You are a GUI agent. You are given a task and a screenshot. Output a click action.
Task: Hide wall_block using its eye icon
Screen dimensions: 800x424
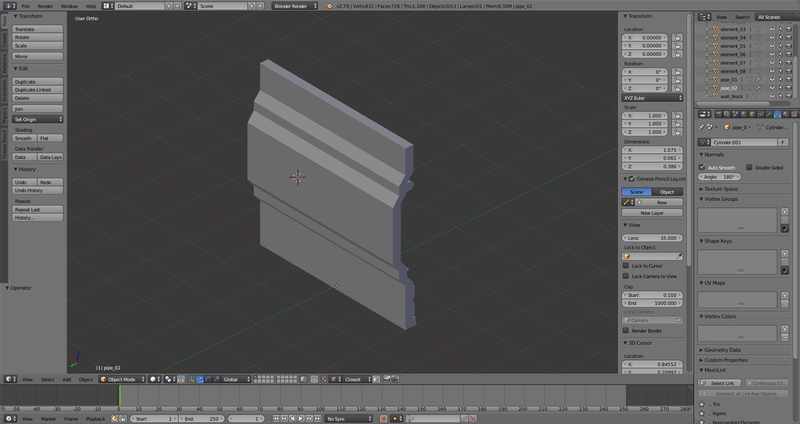click(x=772, y=96)
